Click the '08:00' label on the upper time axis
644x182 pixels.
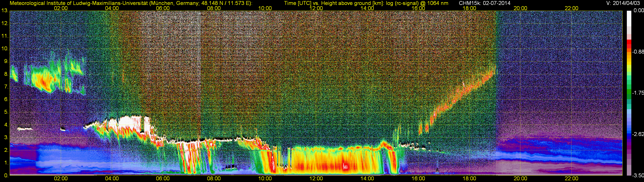(214, 8)
